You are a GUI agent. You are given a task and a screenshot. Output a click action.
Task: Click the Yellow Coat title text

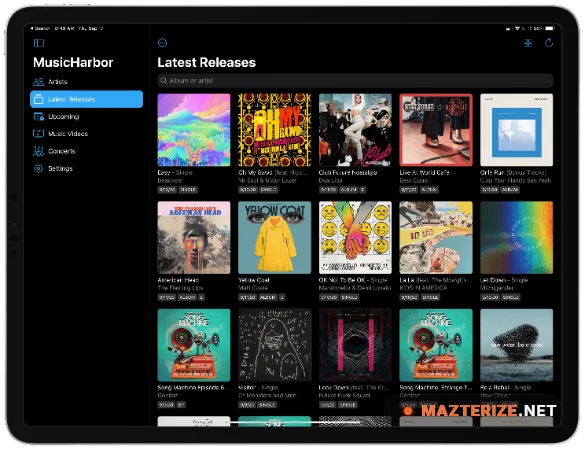(x=254, y=280)
